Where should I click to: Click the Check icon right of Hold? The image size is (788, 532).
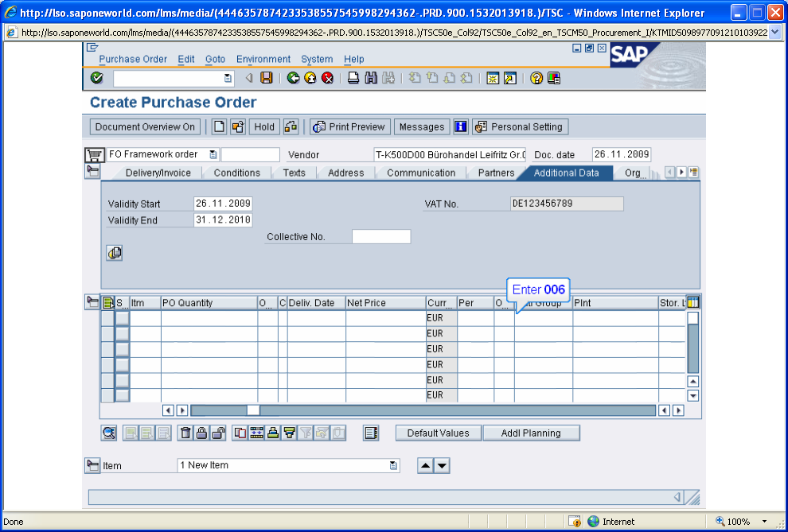(291, 127)
